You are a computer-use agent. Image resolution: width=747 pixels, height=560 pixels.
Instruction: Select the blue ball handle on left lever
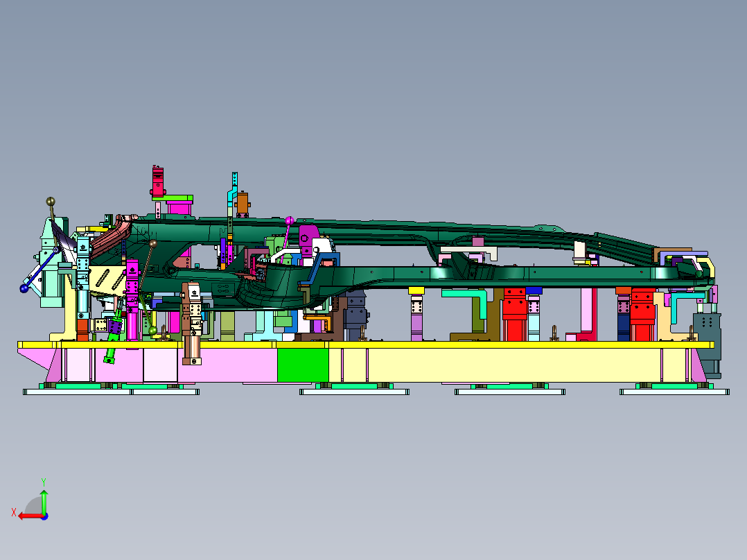point(24,288)
